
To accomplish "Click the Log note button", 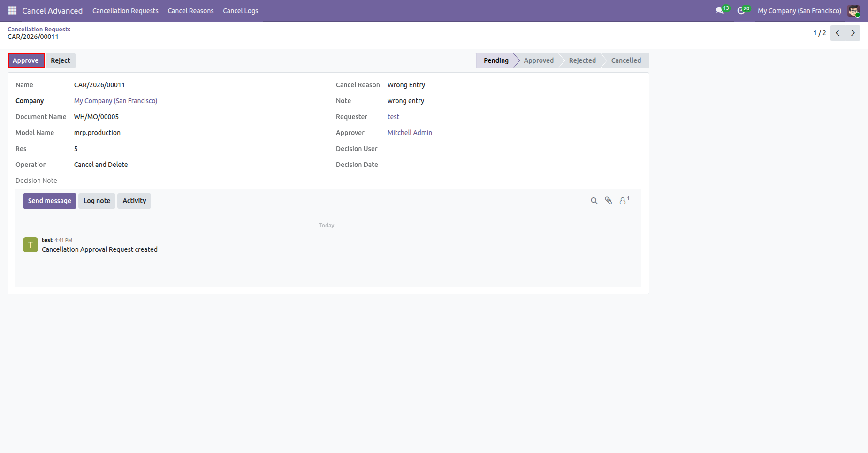I will pyautogui.click(x=97, y=201).
